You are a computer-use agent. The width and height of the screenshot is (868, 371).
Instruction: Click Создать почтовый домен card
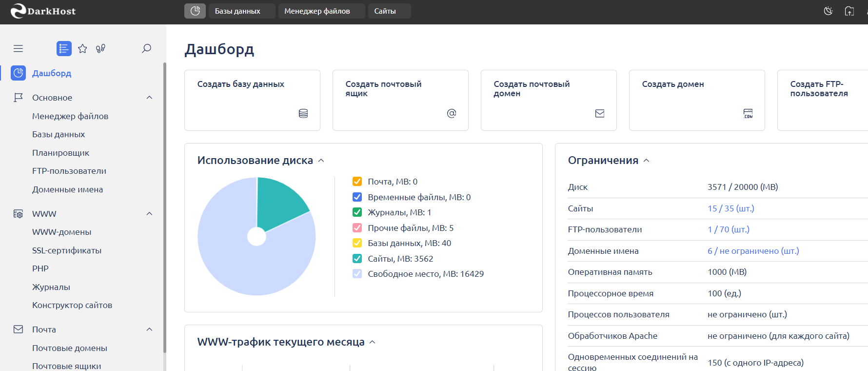[549, 100]
